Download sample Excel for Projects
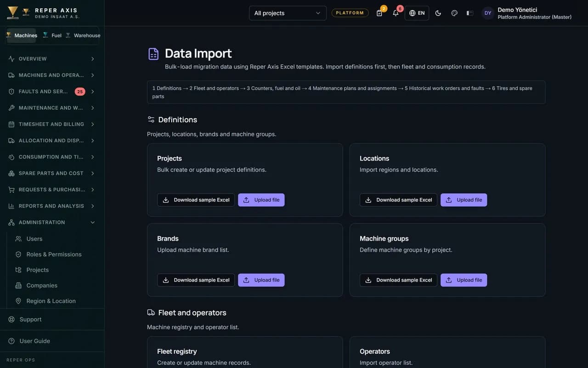Viewport: 588px width, 368px height. pos(196,200)
